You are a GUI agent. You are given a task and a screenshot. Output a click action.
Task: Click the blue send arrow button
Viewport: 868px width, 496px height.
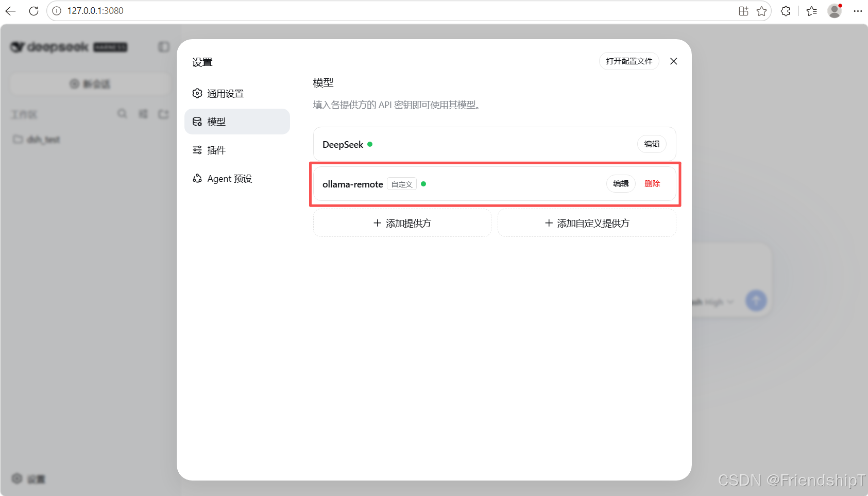pos(756,300)
